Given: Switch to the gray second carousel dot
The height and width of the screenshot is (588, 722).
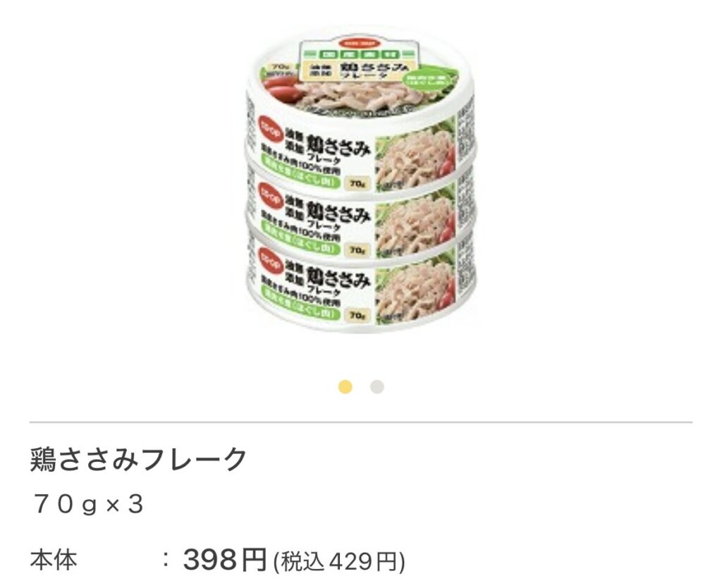Looking at the screenshot, I should (377, 387).
